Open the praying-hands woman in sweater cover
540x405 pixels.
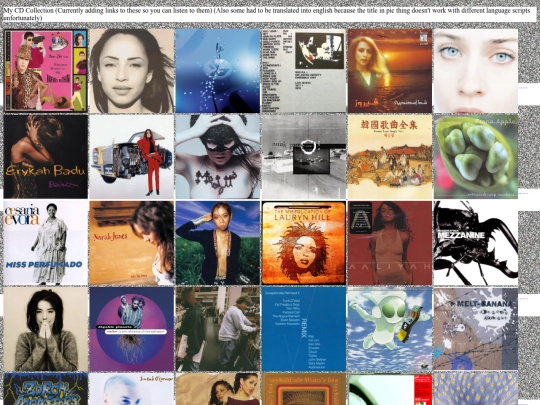coord(45,329)
